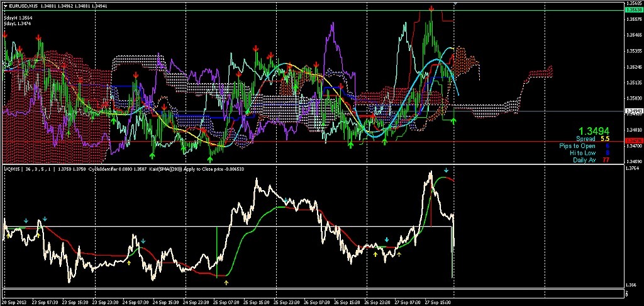Click the 25 Sep 15:30 time label
The width and height of the screenshot is (644, 306).
click(257, 302)
